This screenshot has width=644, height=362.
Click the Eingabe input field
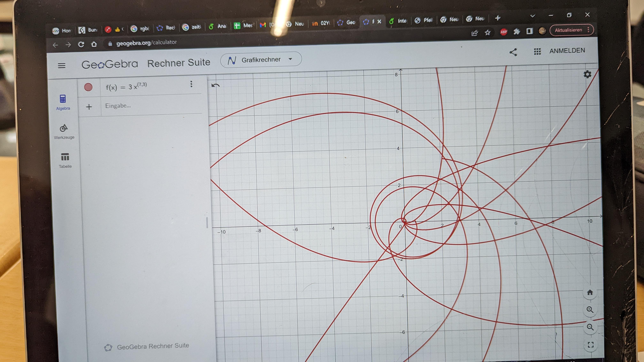click(x=151, y=106)
